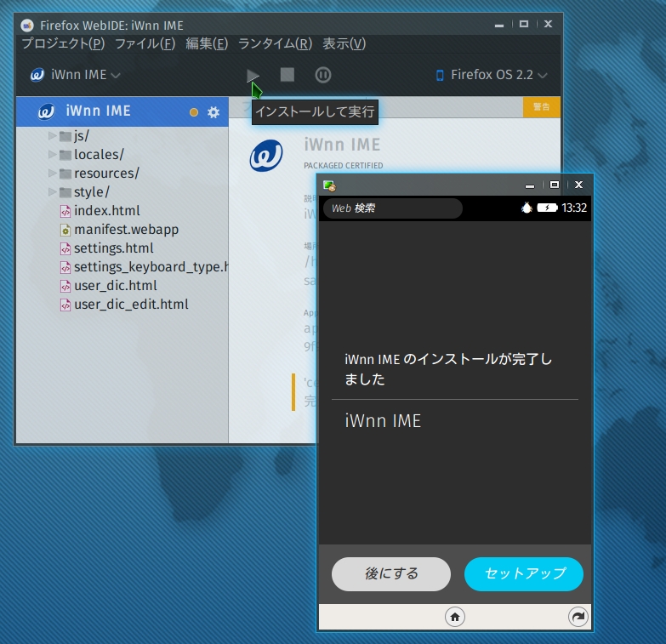Click the PACKAGED CERTIFIED label
Image resolution: width=666 pixels, height=644 pixels.
(343, 166)
